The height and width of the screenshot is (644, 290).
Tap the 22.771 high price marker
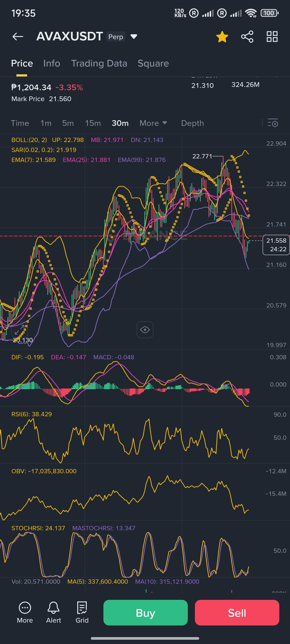coord(202,156)
